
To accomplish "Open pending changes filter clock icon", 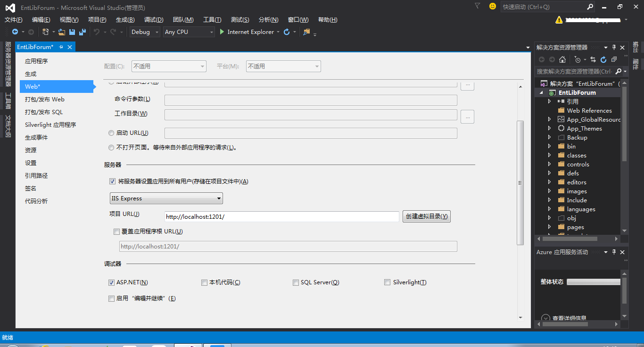I will tap(578, 59).
